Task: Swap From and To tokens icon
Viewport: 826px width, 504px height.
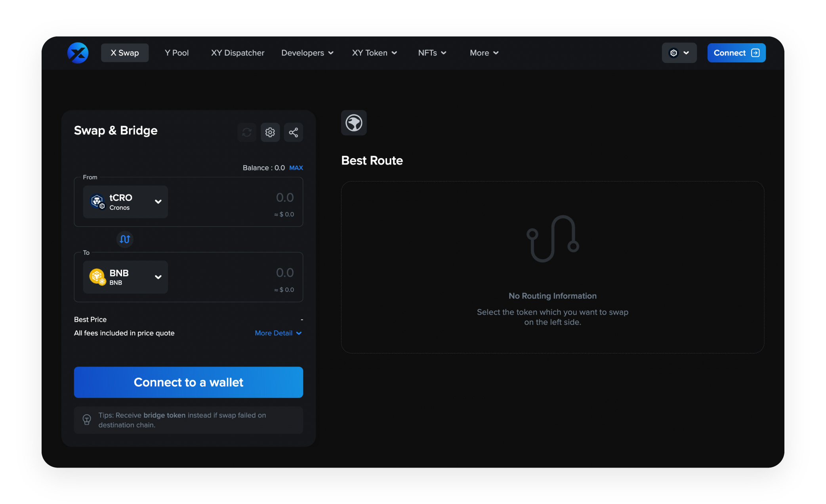Action: coord(125,239)
